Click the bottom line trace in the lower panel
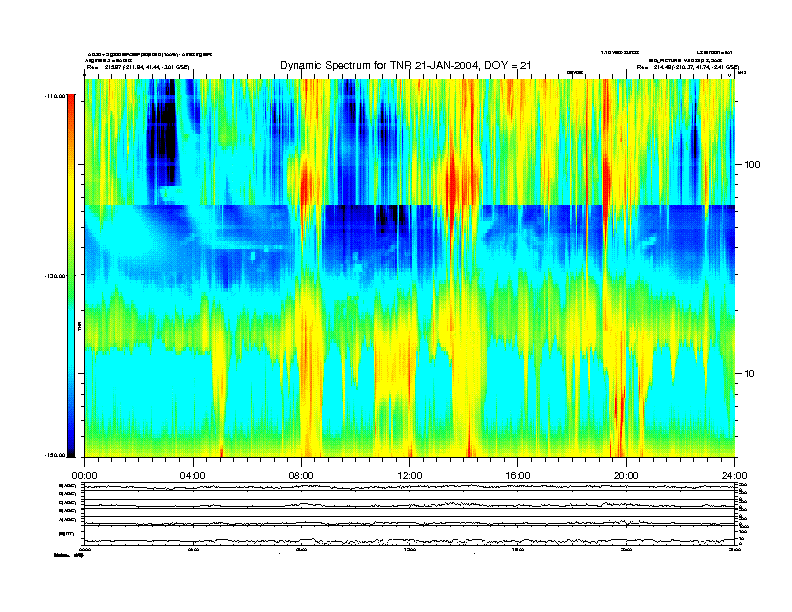 (409, 541)
